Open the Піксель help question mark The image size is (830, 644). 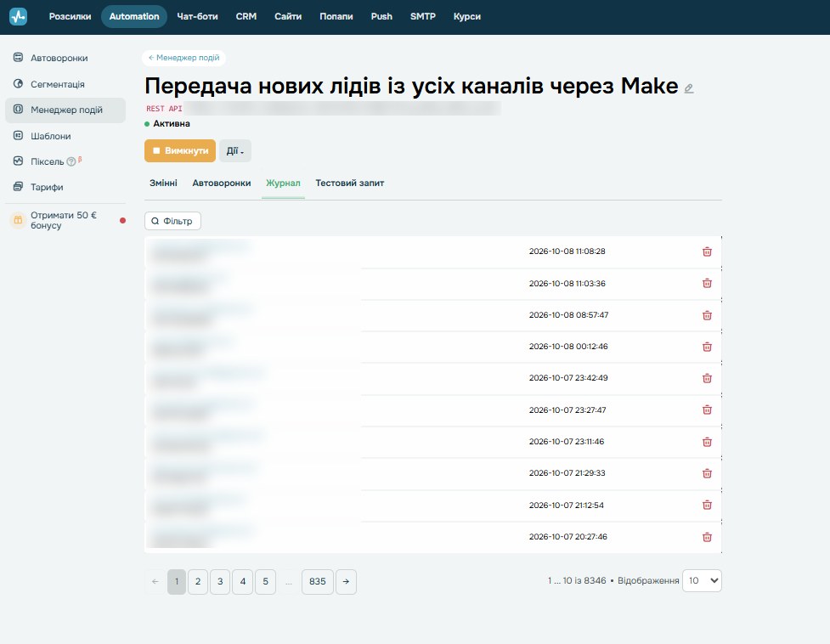[71, 162]
